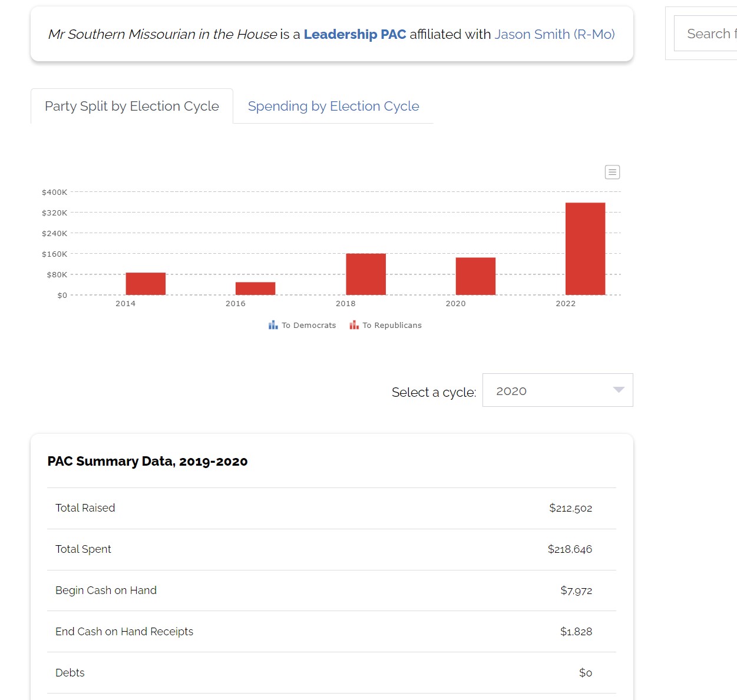
Task: Click the Total Raised row label
Action: (85, 508)
